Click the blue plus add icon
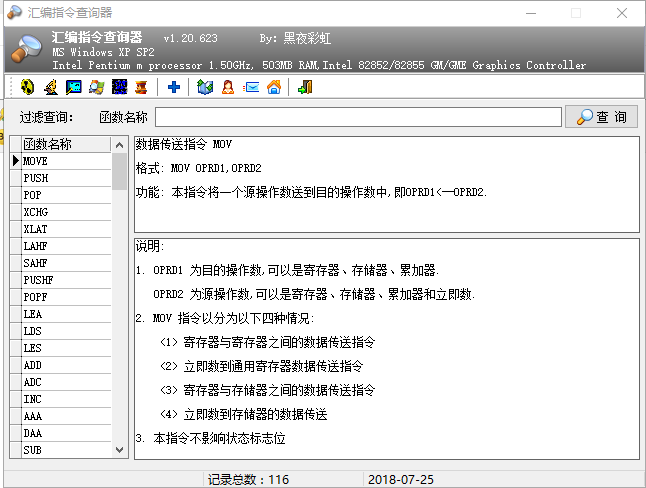The image size is (646, 488). pyautogui.click(x=174, y=88)
